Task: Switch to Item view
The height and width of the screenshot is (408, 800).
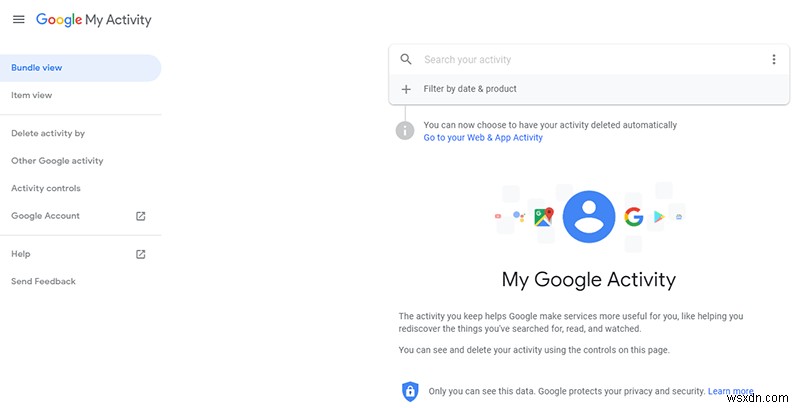Action: coord(32,96)
